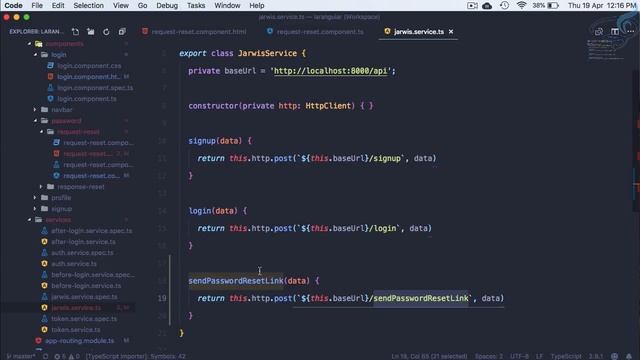Open the Go menu
The height and width of the screenshot is (360, 640).
(x=142, y=5)
